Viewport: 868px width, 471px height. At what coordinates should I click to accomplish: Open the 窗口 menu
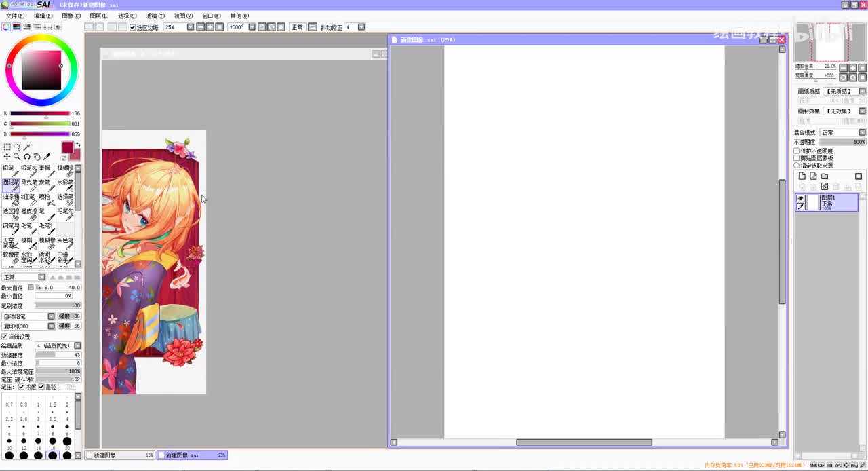point(212,16)
